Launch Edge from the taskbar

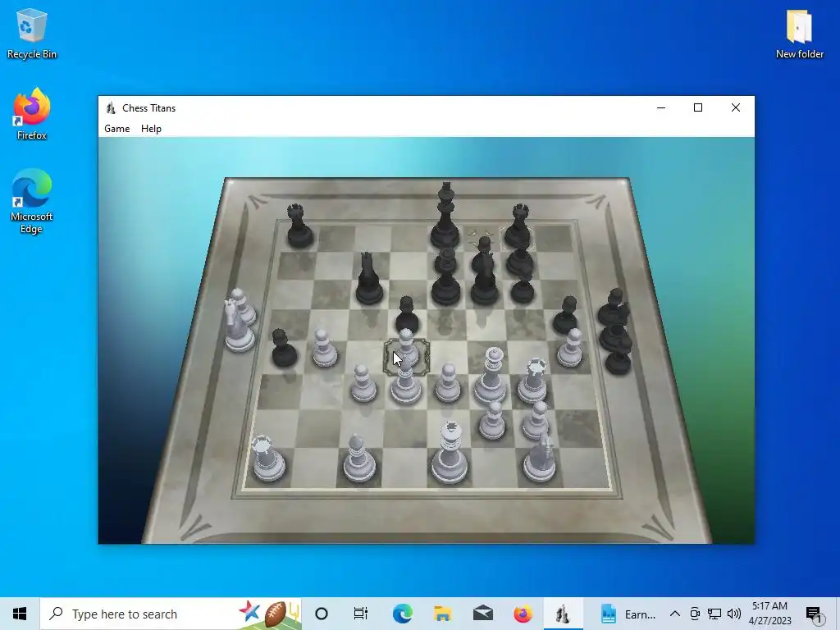click(x=402, y=614)
